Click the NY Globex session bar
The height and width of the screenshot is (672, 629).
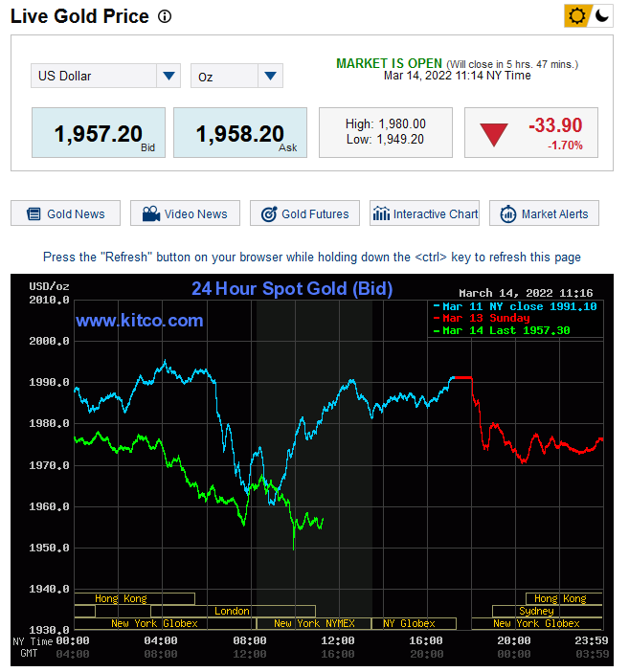click(414, 623)
